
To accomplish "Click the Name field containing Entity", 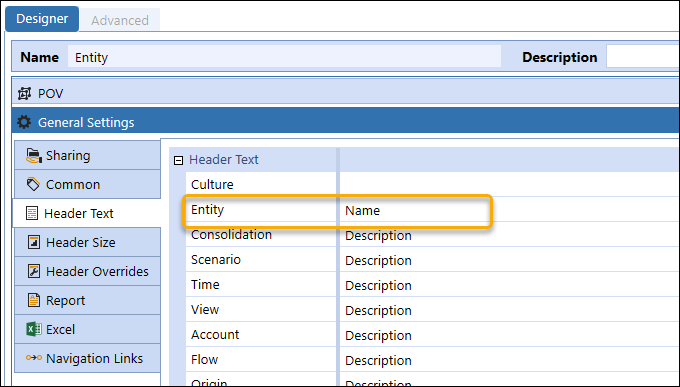I will [284, 57].
